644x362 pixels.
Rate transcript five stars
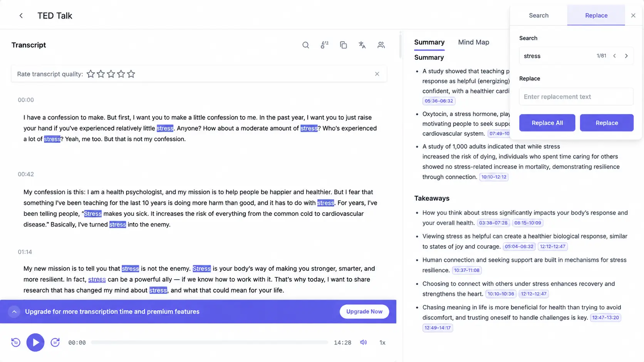[x=131, y=74]
